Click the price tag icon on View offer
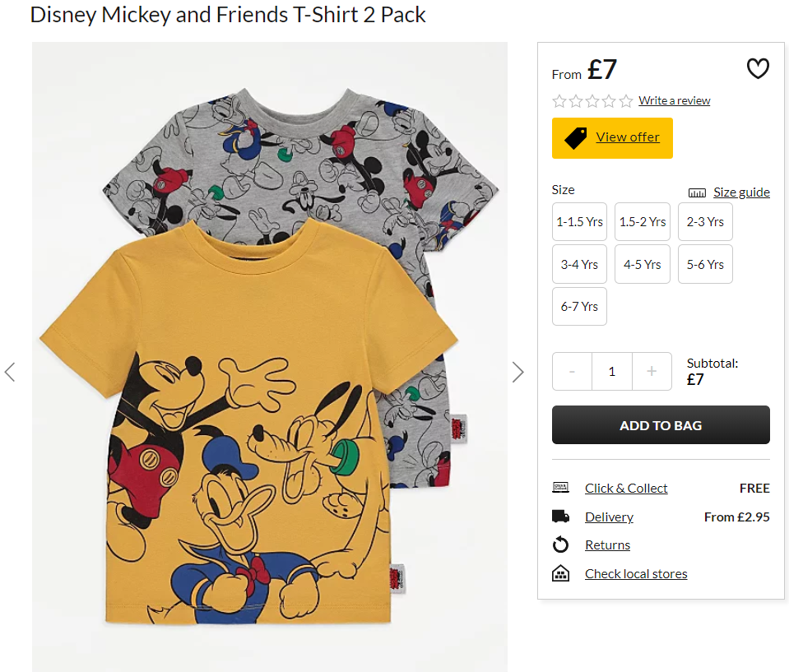The height and width of the screenshot is (672, 789). pyautogui.click(x=576, y=138)
